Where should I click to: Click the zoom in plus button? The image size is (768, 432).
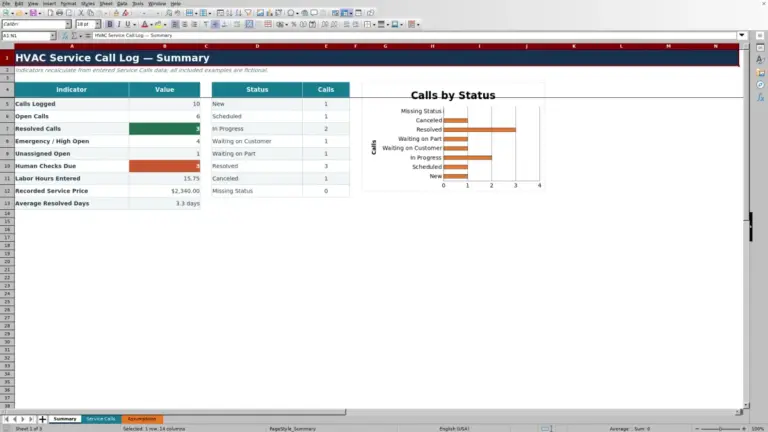click(x=744, y=429)
